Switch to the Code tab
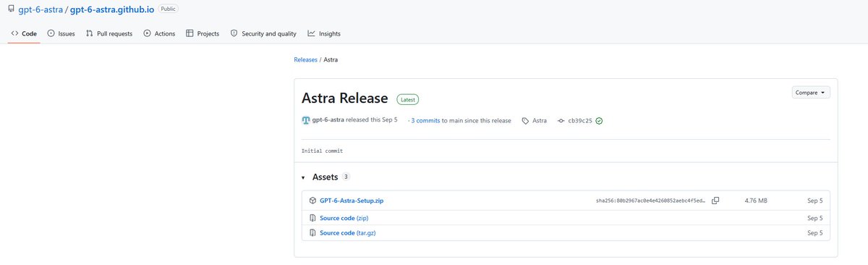 tap(24, 33)
